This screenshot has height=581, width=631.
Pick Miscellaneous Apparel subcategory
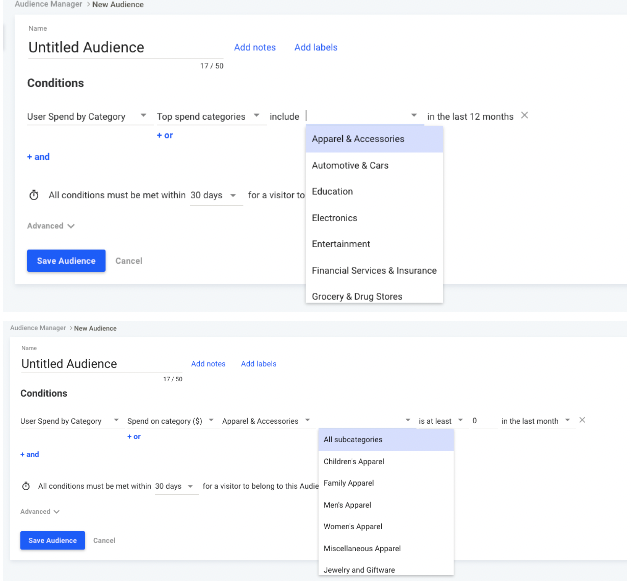(386, 548)
